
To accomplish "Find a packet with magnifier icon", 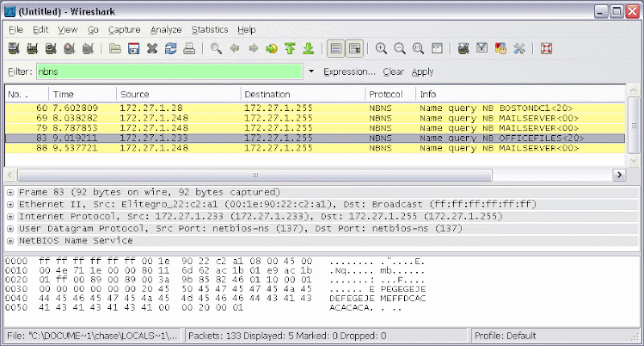I will point(216,49).
